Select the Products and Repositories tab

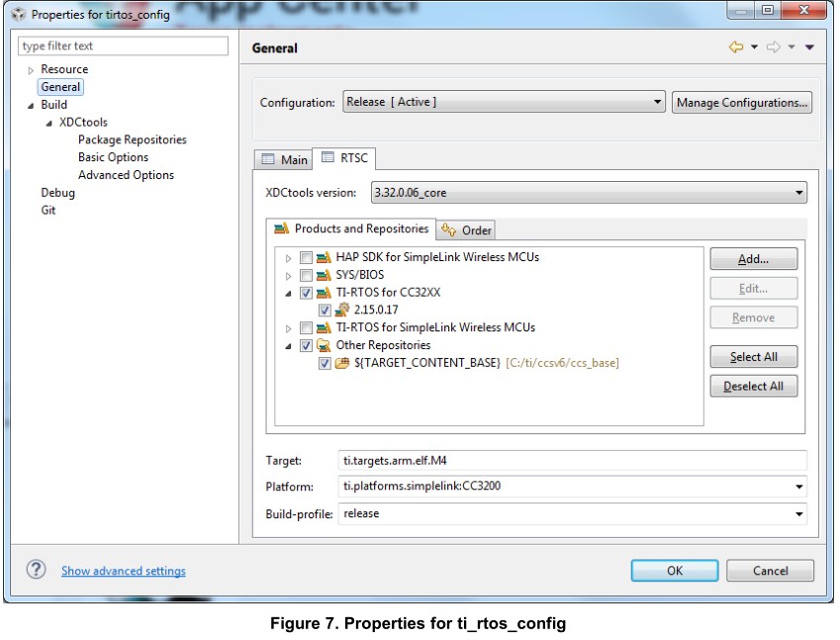351,229
